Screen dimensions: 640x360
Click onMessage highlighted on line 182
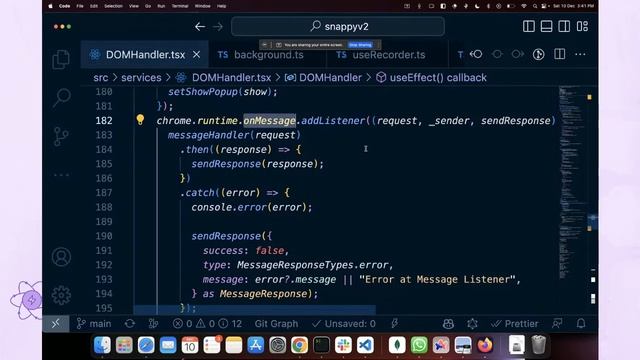click(x=269, y=120)
